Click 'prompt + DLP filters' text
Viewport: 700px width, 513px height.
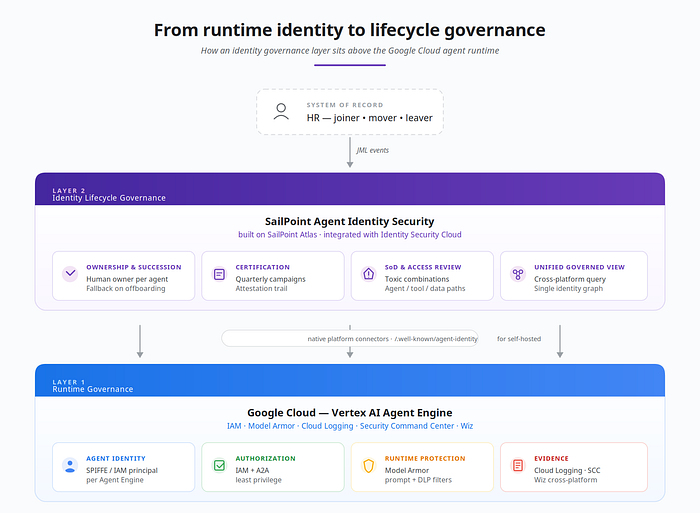[418, 480]
